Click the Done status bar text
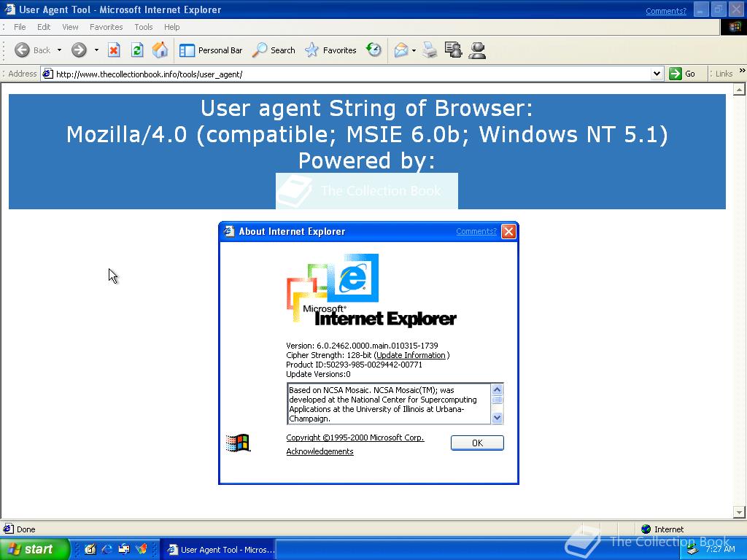The image size is (747, 560). [26, 529]
